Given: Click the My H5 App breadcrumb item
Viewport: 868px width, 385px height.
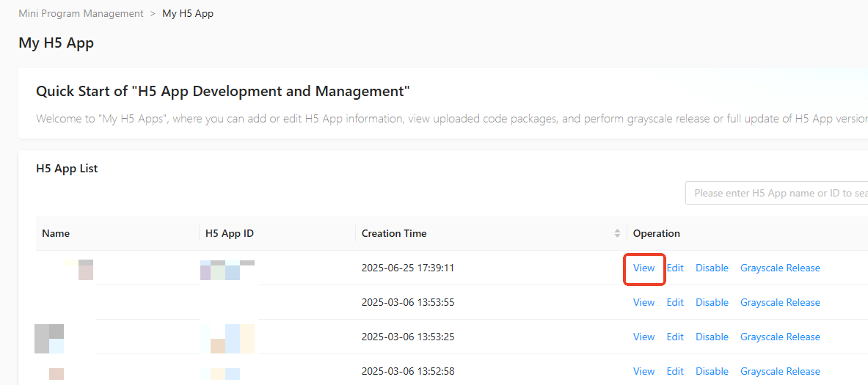Looking at the screenshot, I should [x=188, y=13].
